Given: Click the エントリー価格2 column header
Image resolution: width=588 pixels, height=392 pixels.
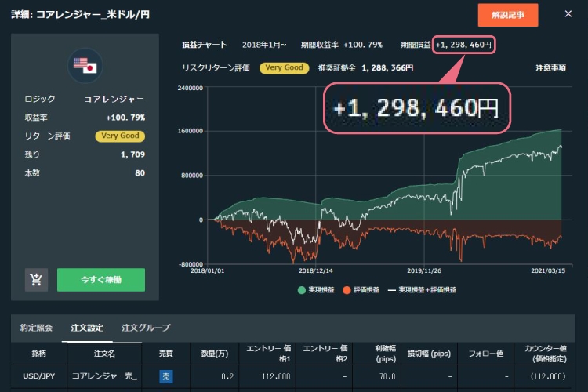Looking at the screenshot, I should 325,354.
